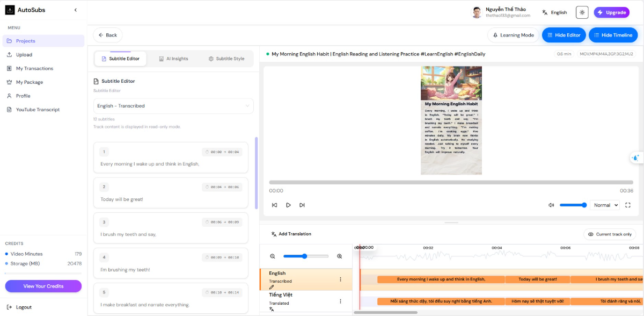Open the AI Insights panel

(x=173, y=59)
